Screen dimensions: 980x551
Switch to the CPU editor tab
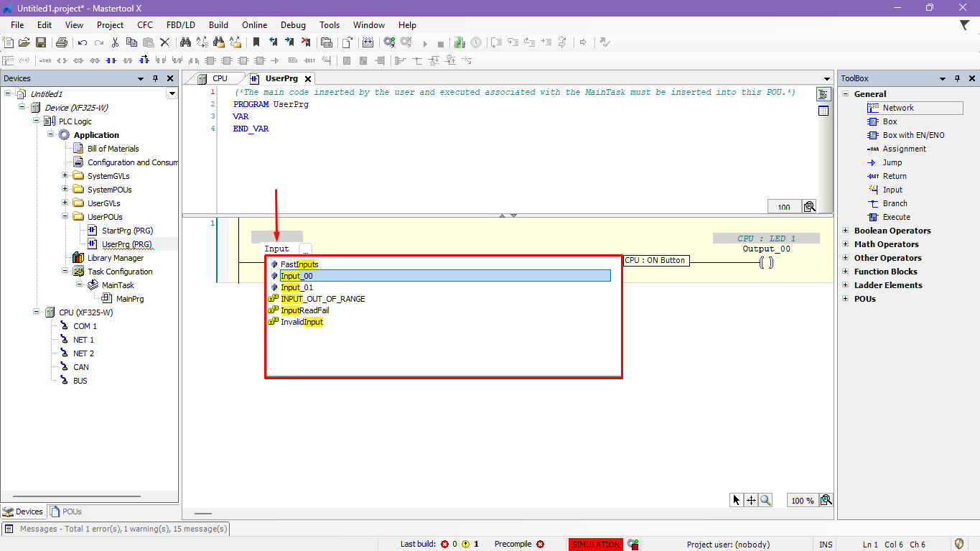point(219,78)
